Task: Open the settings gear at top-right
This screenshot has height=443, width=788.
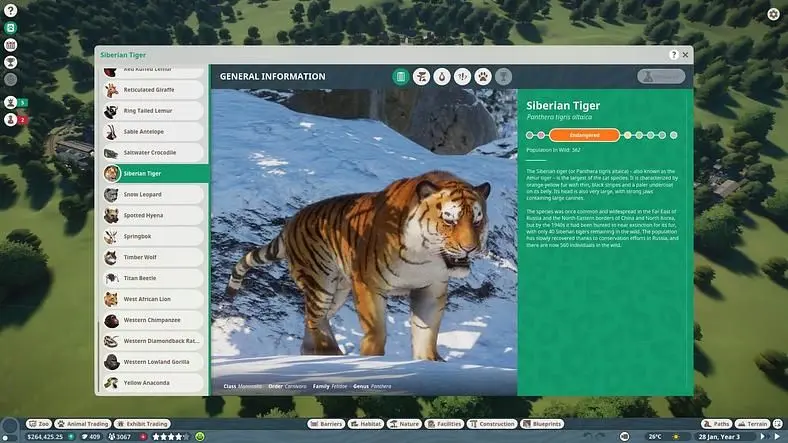Action: click(x=774, y=14)
